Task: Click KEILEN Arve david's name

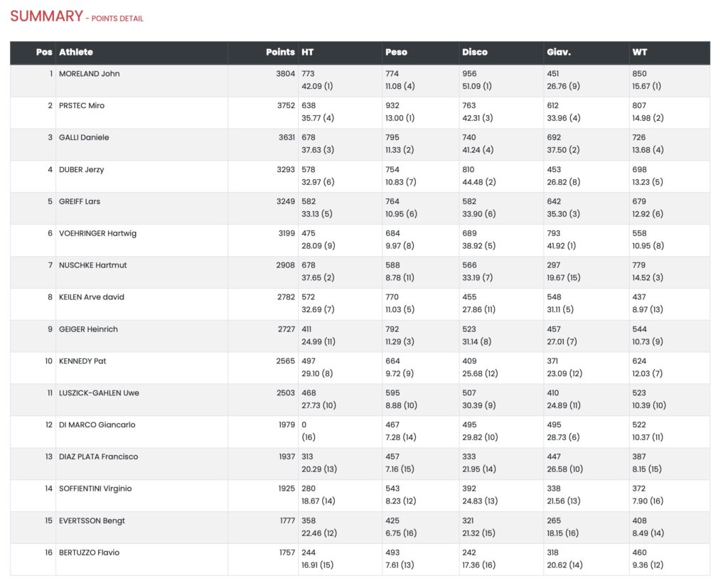Action: coord(92,297)
